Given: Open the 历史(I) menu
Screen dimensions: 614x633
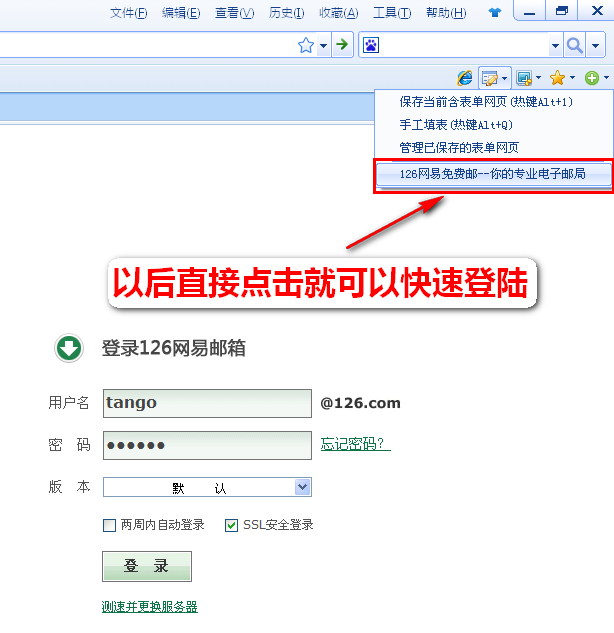Looking at the screenshot, I should 287,13.
